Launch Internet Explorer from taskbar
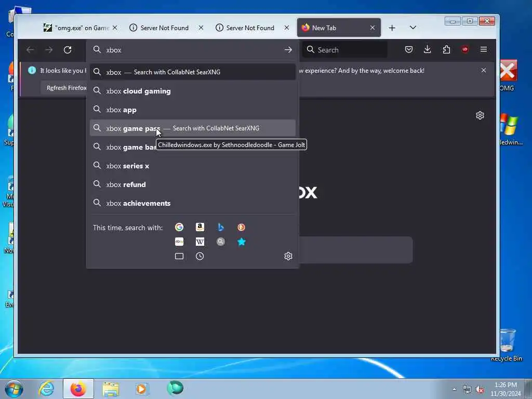The height and width of the screenshot is (399, 532). (x=46, y=389)
